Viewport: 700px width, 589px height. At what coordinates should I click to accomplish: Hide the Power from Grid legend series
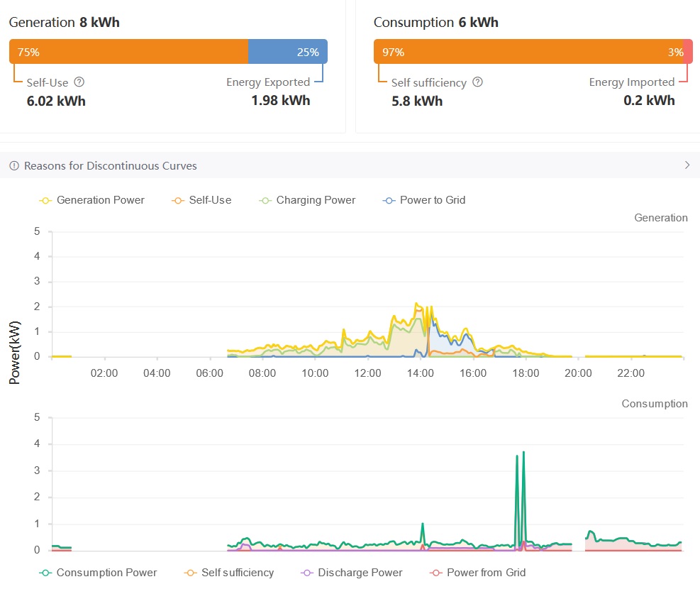(x=478, y=573)
